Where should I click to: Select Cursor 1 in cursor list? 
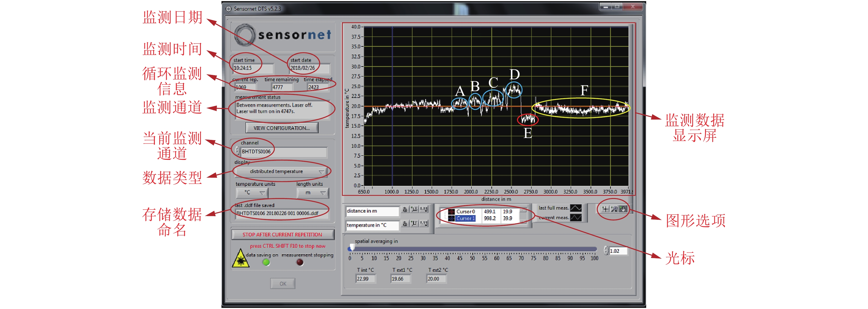click(465, 218)
